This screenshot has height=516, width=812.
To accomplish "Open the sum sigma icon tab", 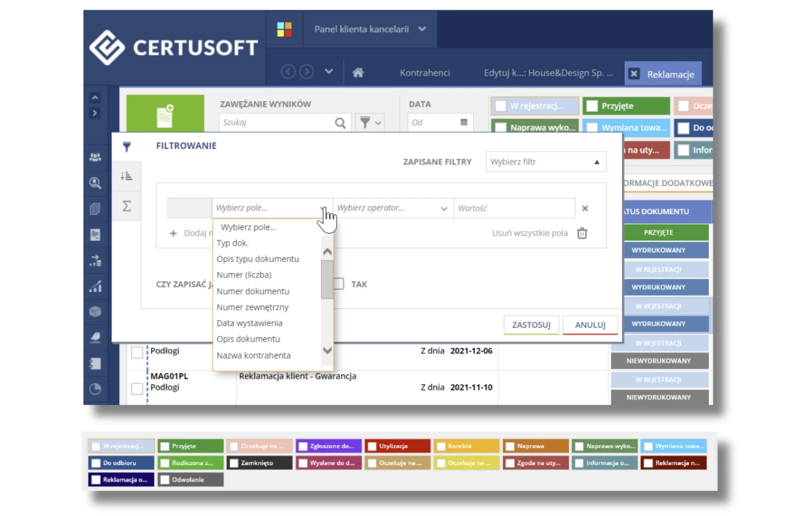I will (127, 206).
